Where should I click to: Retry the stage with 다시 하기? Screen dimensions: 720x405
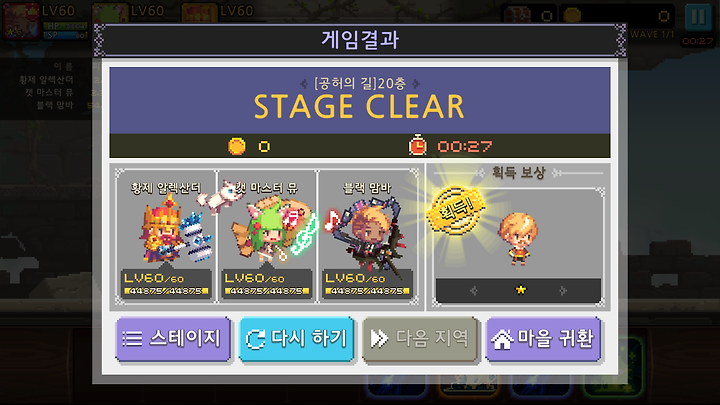click(x=296, y=339)
